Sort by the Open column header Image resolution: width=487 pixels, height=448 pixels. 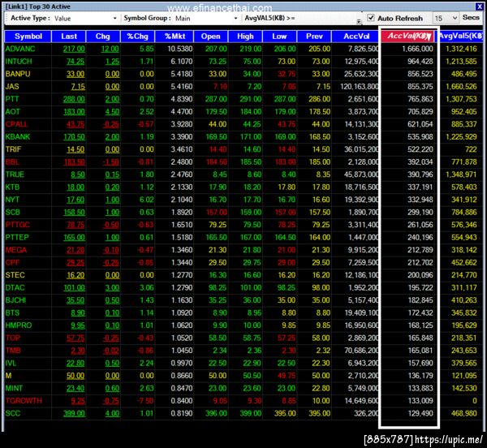[210, 37]
